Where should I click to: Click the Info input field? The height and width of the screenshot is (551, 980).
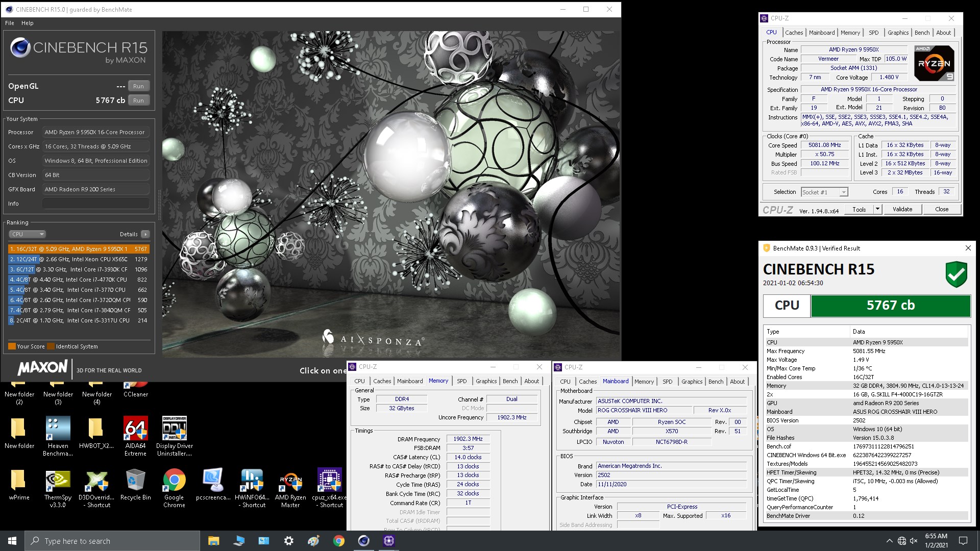tap(96, 204)
